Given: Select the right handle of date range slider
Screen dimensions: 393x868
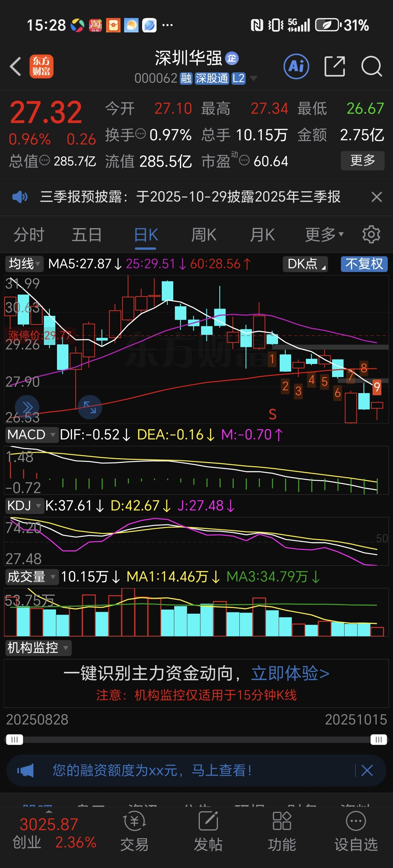Looking at the screenshot, I should (x=379, y=740).
